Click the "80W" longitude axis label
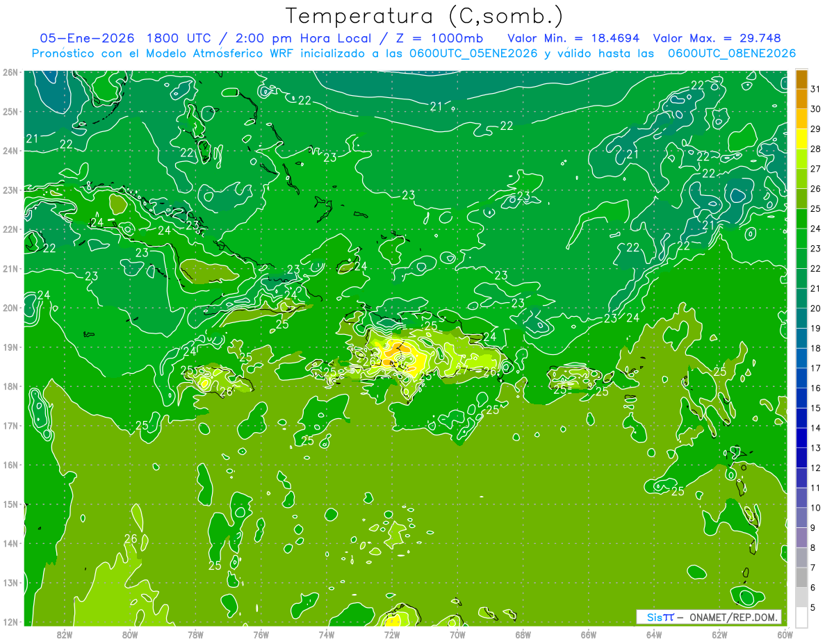Image resolution: width=834 pixels, height=644 pixels. (129, 634)
